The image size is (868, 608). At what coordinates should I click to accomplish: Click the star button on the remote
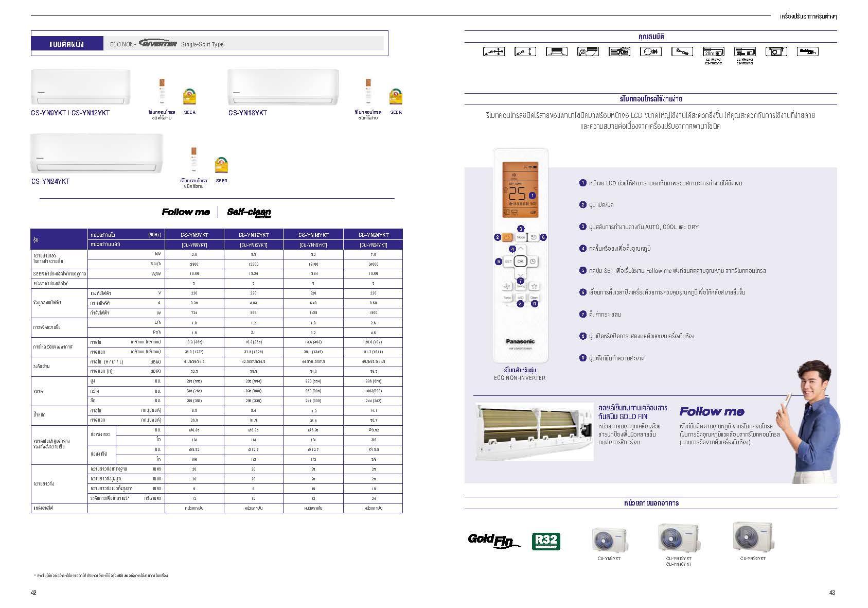pyautogui.click(x=534, y=286)
